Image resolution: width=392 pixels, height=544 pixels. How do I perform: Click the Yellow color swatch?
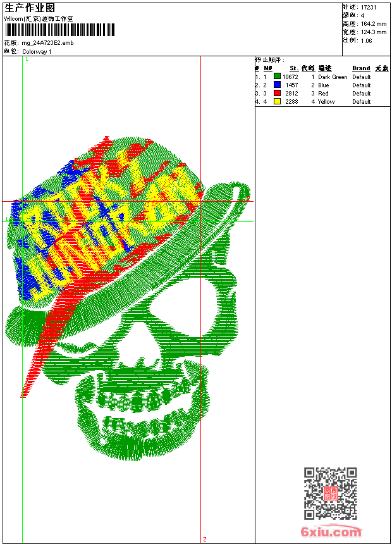click(x=277, y=101)
